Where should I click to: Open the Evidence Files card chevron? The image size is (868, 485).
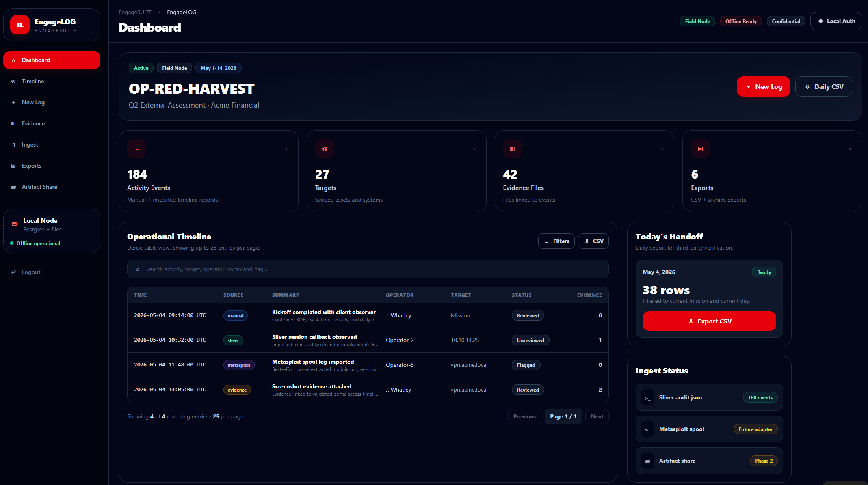click(x=662, y=149)
